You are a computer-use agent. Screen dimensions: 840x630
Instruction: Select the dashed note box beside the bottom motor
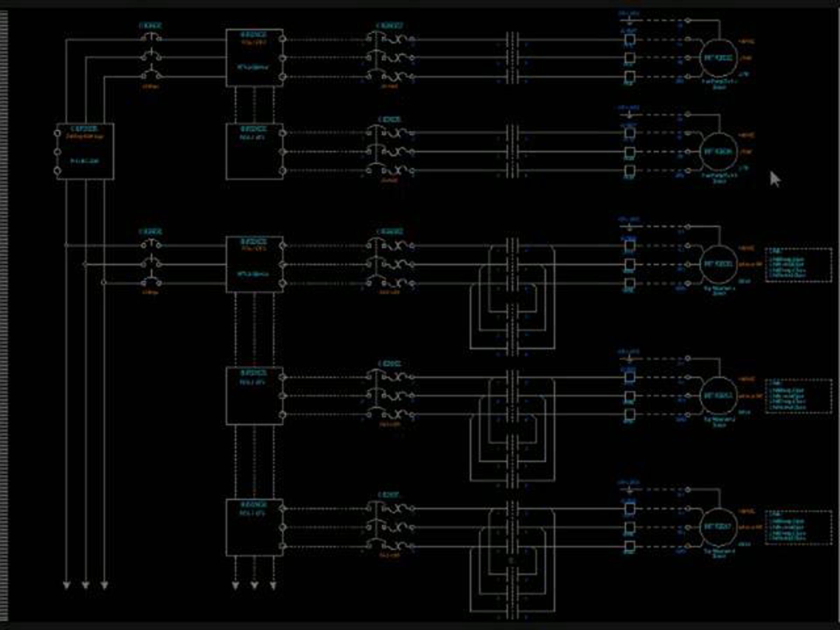point(799,527)
